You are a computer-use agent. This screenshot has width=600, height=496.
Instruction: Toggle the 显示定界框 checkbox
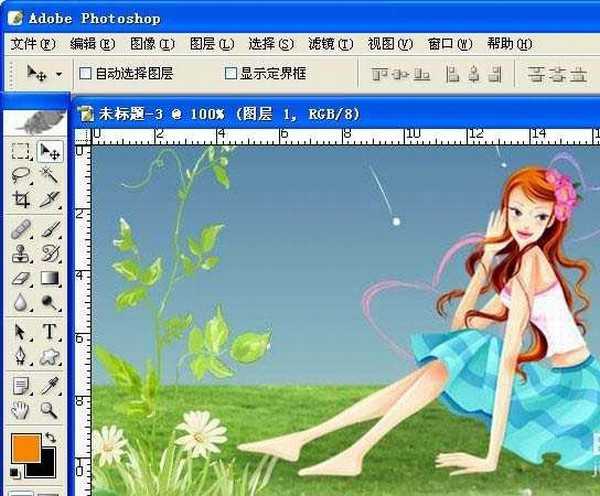pos(230,73)
